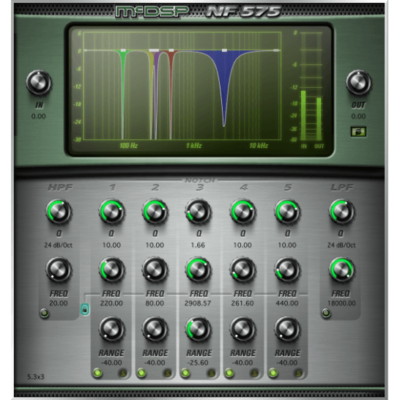
Task: Click the Notch 4 RANGE knob
Action: click(x=243, y=329)
